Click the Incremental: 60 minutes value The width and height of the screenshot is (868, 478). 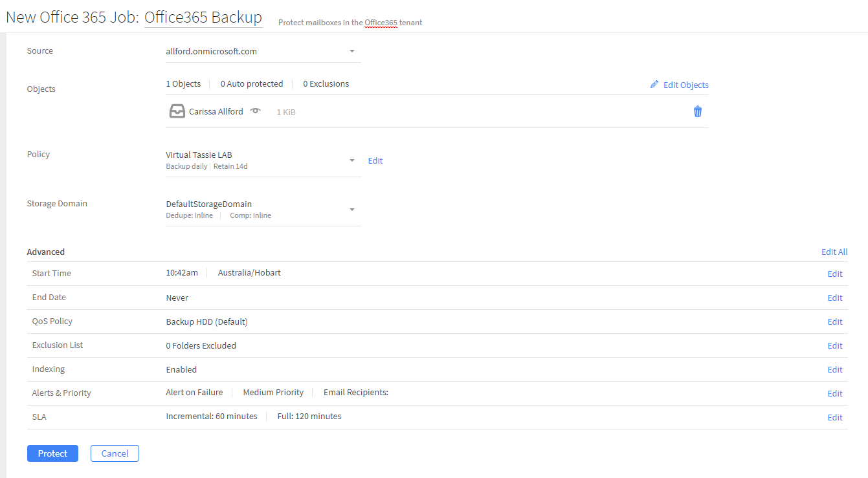point(212,416)
